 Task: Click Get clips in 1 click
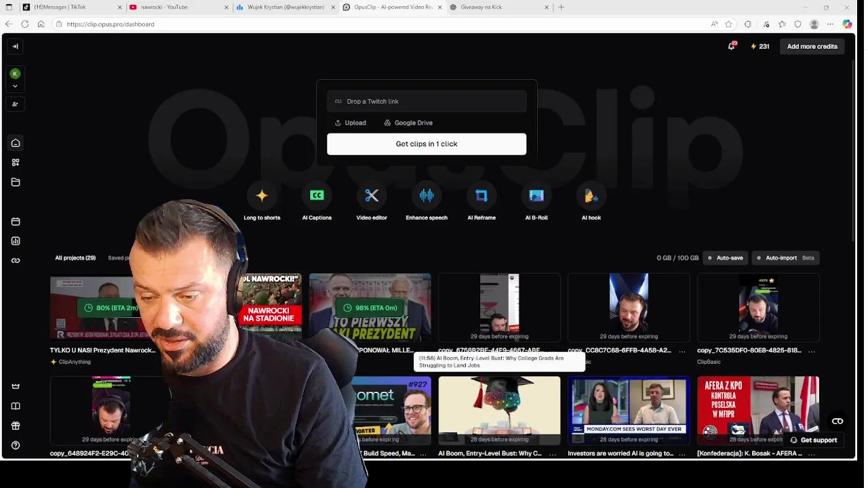[x=427, y=144]
